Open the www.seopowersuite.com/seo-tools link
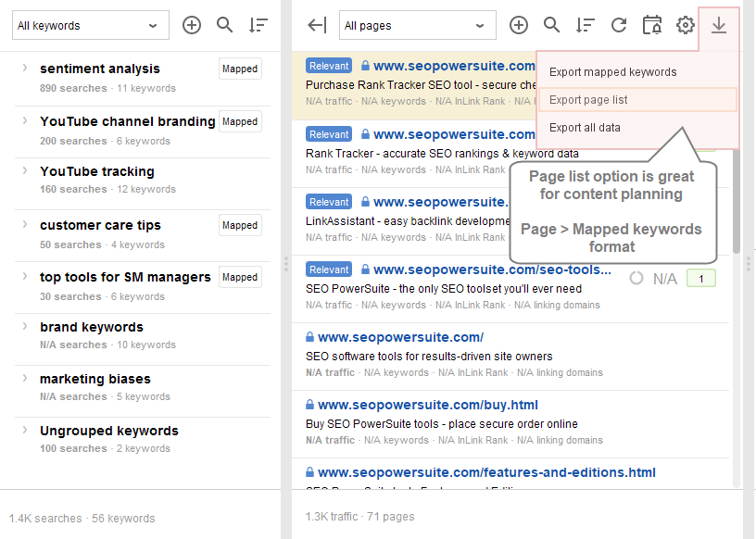Image resolution: width=756 pixels, height=539 pixels. (x=492, y=269)
